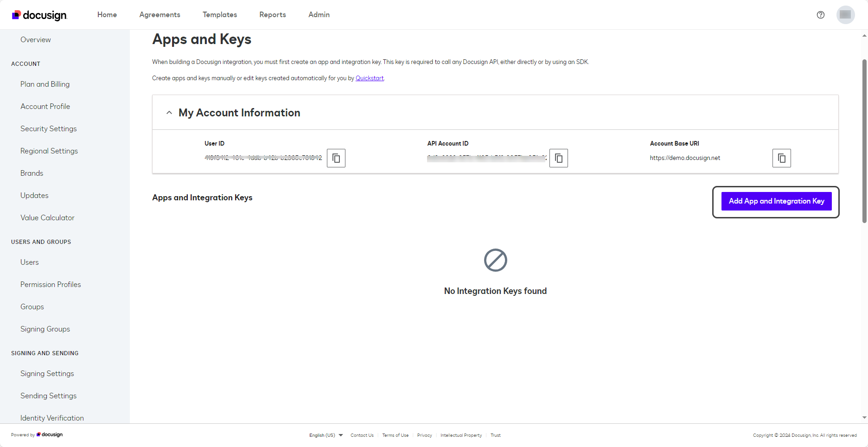Click the Apps and Integration Keys heading
868x447 pixels.
click(202, 198)
